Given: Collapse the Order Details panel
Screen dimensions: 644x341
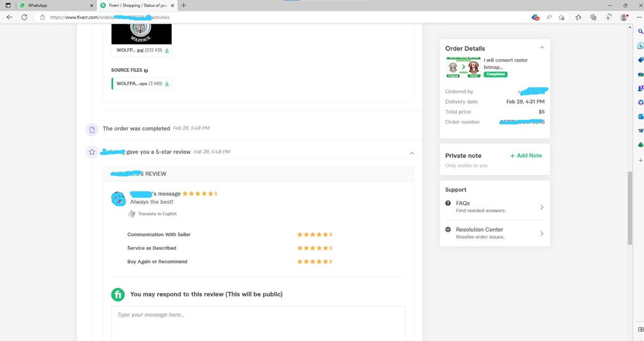Looking at the screenshot, I should click(541, 48).
